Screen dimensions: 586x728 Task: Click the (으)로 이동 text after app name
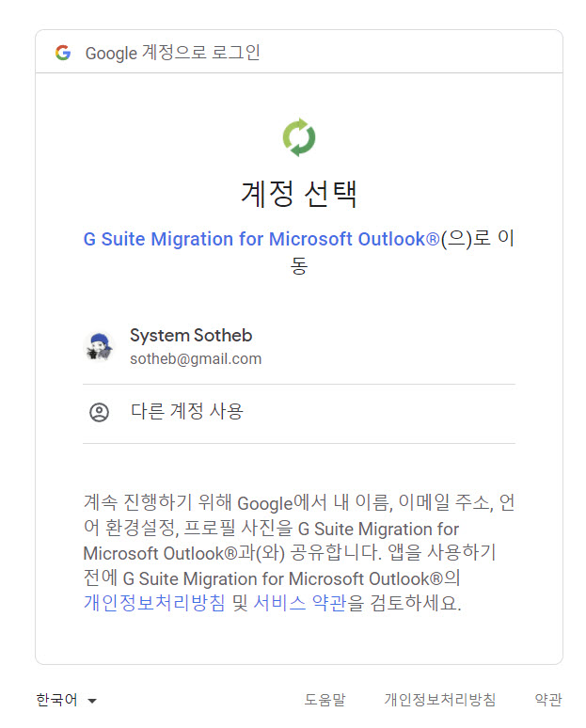[477, 239]
